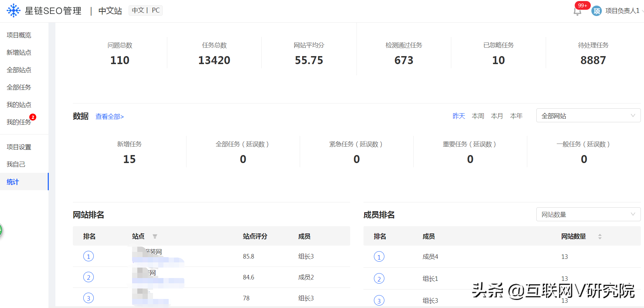
Task: Click the 新增任务 value 15
Action: (x=129, y=159)
